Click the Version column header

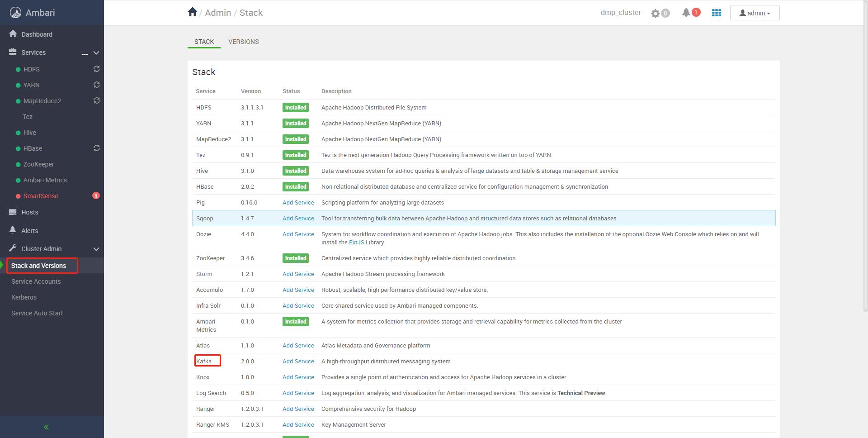pos(251,91)
